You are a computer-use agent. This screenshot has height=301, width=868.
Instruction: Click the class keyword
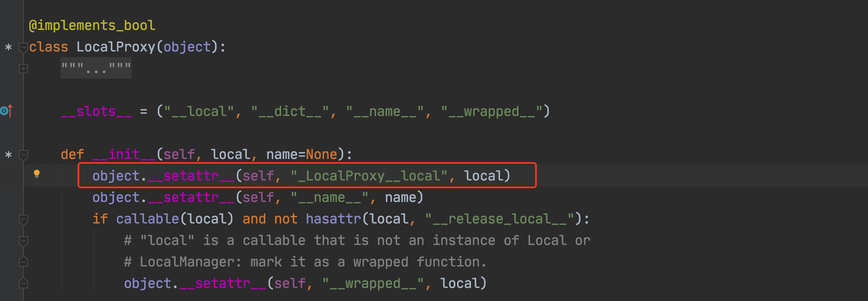(x=49, y=47)
